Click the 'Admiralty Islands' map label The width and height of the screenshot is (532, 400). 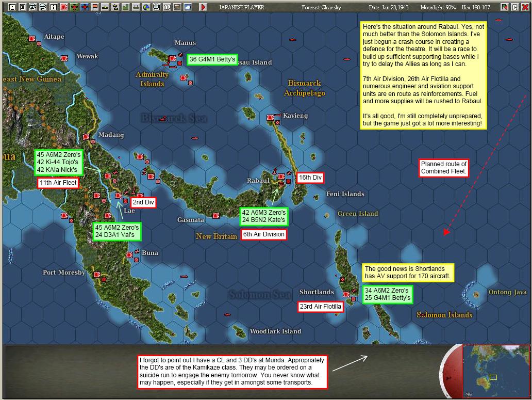152,79
